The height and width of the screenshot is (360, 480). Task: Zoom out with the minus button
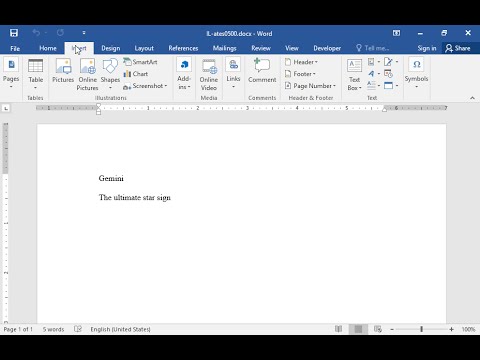[392, 329]
